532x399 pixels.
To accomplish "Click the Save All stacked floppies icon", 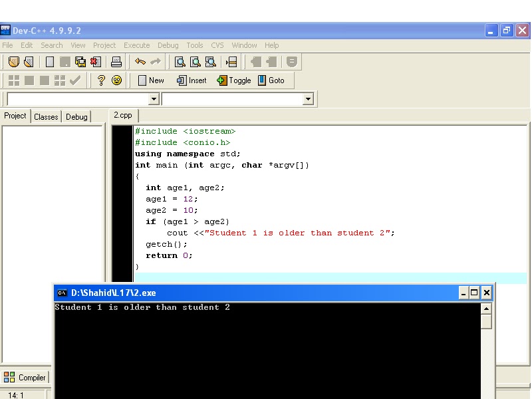I will pyautogui.click(x=80, y=62).
